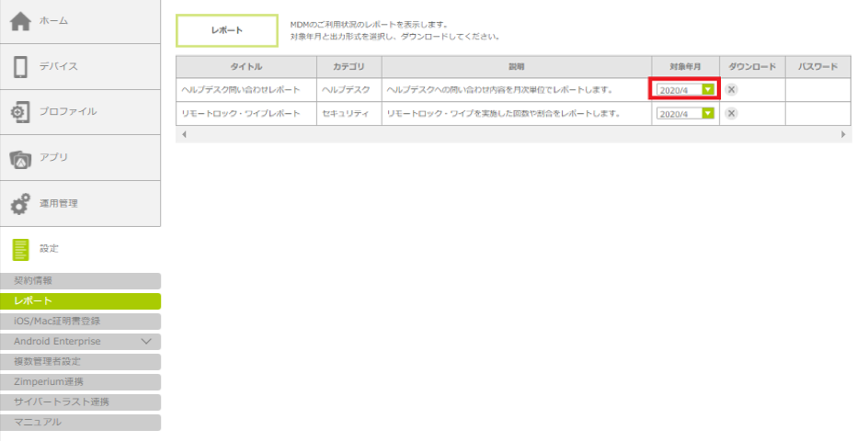Open the Cybertrust integration item

pyautogui.click(x=80, y=402)
